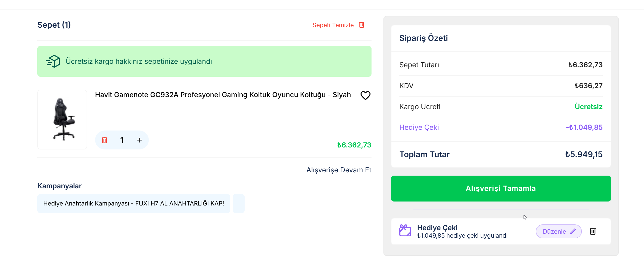Click the pencil icon in Düzenle

(573, 231)
